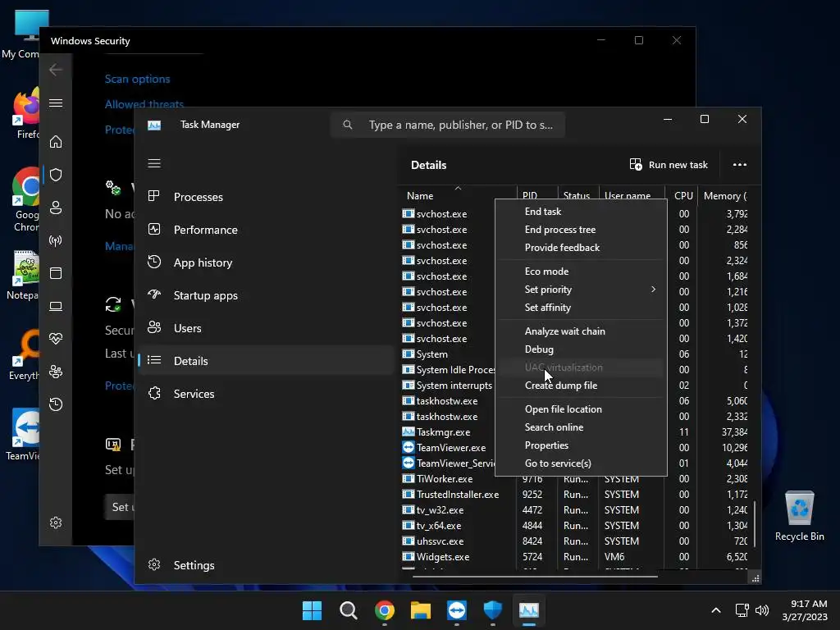The width and height of the screenshot is (840, 630).
Task: Open Windows Security settings gear
Action: (x=56, y=523)
